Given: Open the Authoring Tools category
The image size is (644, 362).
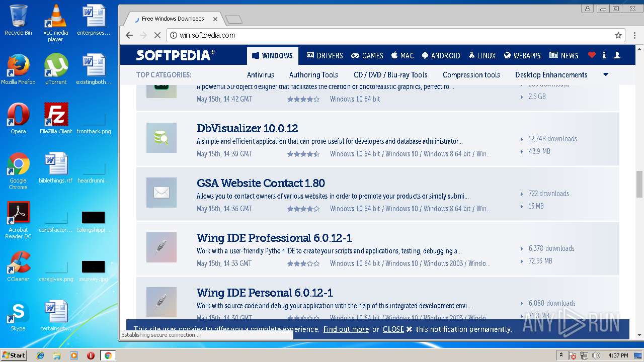Looking at the screenshot, I should pyautogui.click(x=313, y=75).
